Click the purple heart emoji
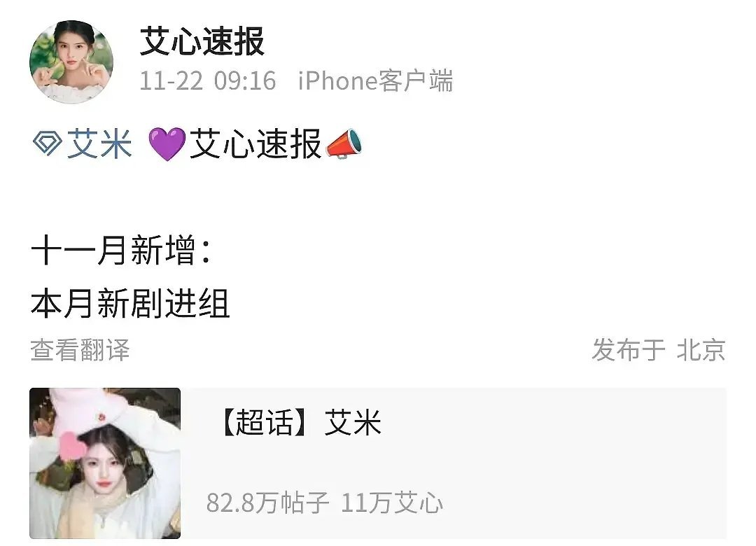 (167, 144)
